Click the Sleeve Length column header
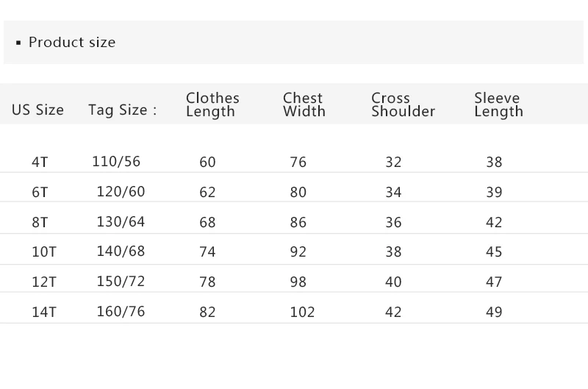The width and height of the screenshot is (588, 389). click(498, 104)
